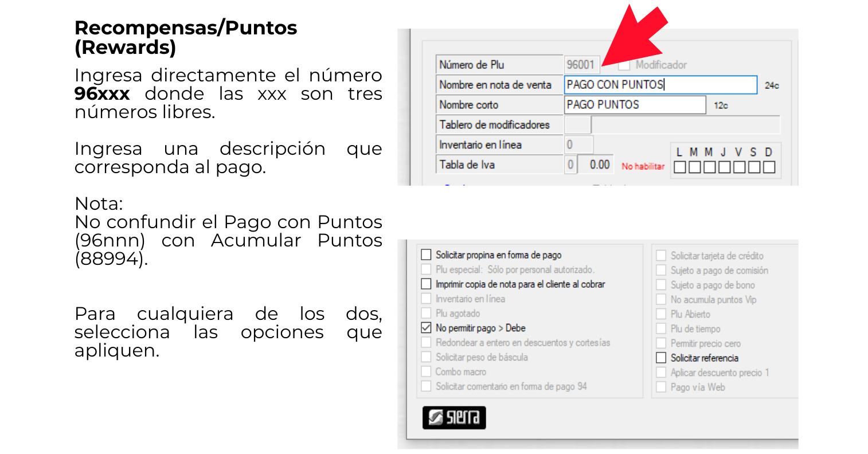Enable the D (domingo) day checkbox
Screen dimensions: 868x454
(769, 167)
